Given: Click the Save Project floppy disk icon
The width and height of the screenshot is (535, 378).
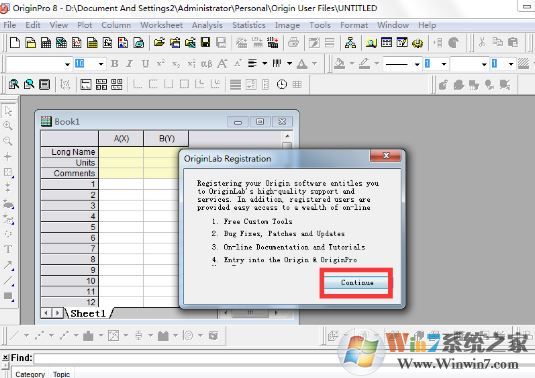Looking at the screenshot, I should (x=205, y=43).
